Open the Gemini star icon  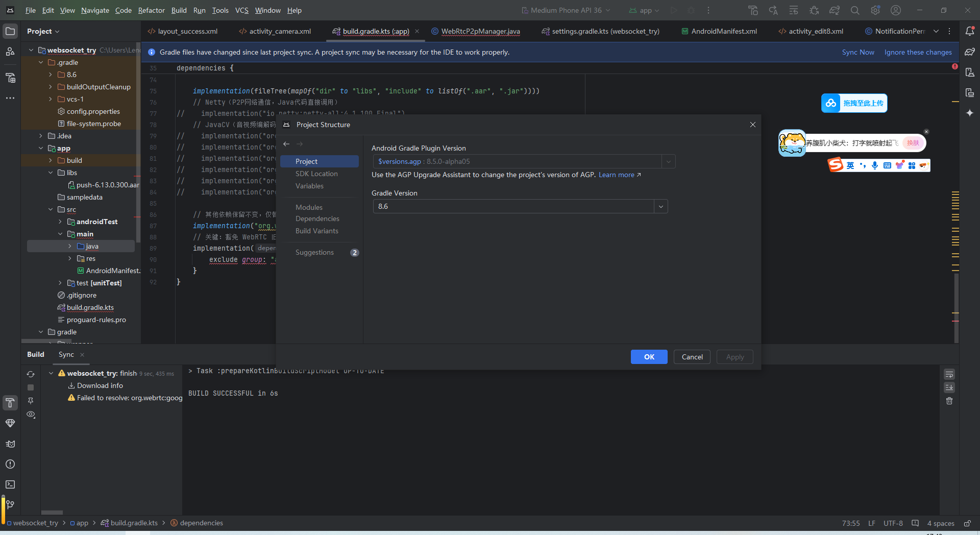(x=970, y=113)
